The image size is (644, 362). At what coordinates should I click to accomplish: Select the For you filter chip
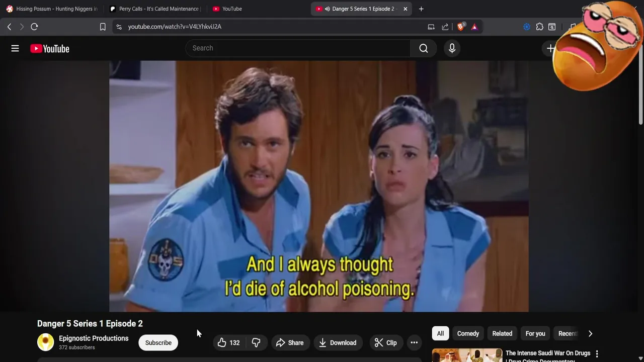point(535,333)
